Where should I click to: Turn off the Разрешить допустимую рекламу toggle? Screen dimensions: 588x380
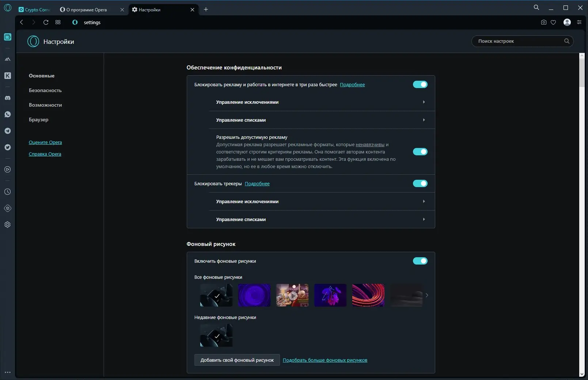[420, 152]
